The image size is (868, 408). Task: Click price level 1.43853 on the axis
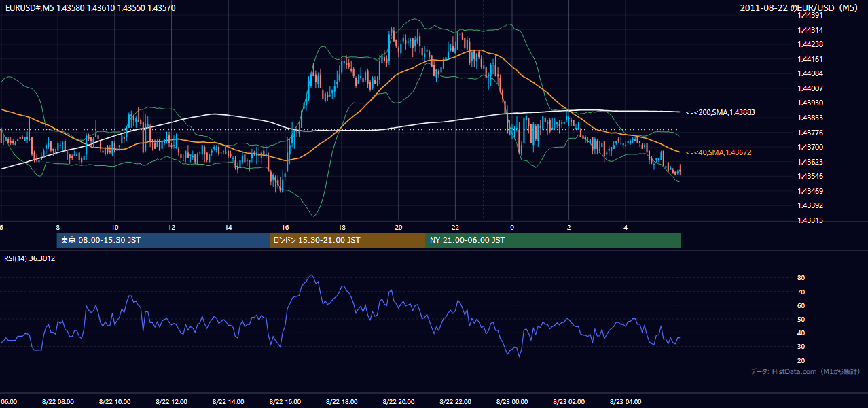point(810,118)
